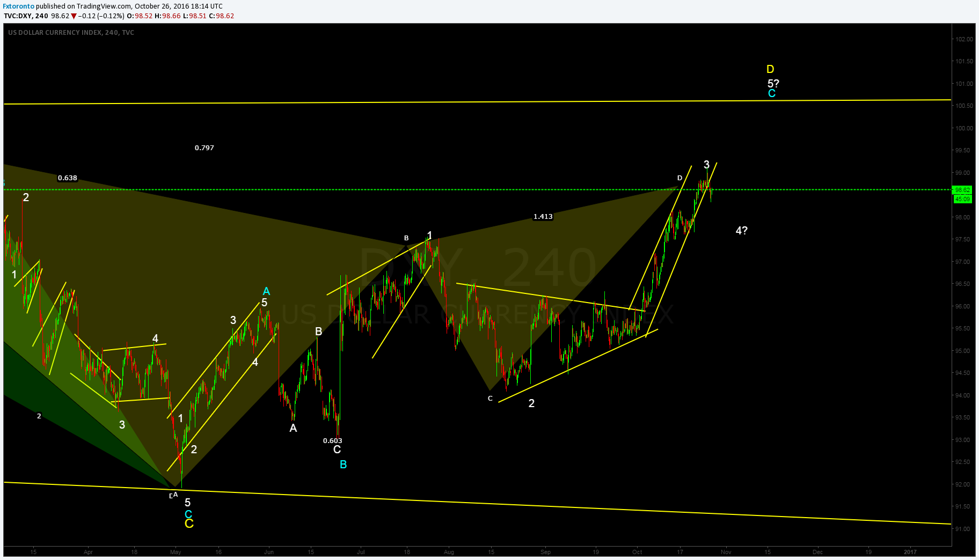Click the 100.50 price axis value
This screenshot has width=979, height=560.
point(964,106)
